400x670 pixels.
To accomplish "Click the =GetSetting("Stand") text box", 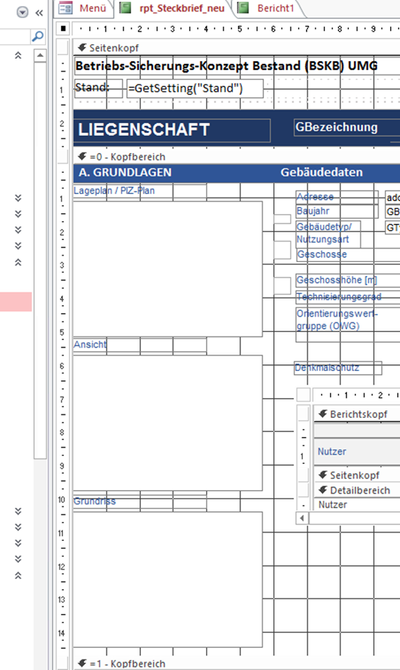I will point(195,88).
